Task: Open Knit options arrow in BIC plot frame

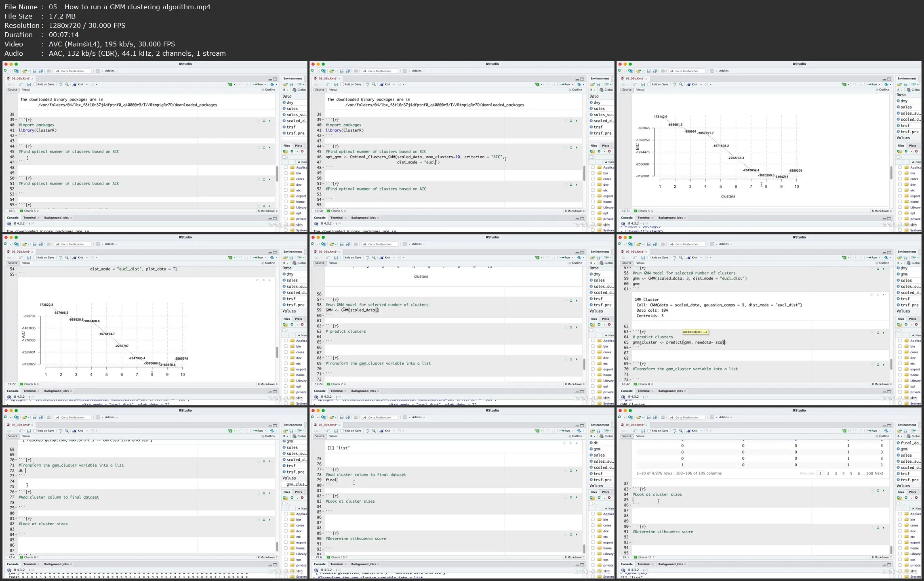Action: point(701,84)
